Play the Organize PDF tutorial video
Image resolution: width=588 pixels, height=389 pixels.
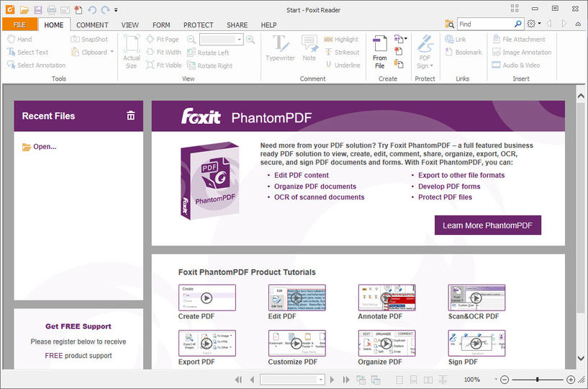point(386,343)
